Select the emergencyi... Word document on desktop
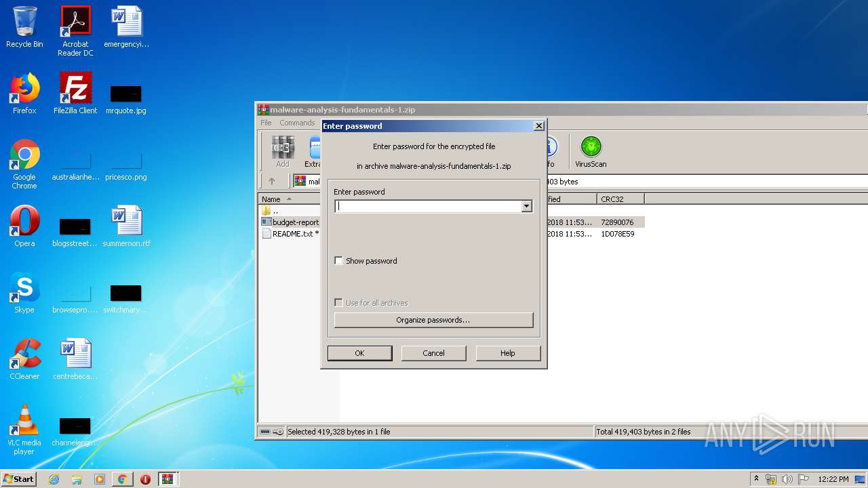The height and width of the screenshot is (488, 868). tap(126, 27)
